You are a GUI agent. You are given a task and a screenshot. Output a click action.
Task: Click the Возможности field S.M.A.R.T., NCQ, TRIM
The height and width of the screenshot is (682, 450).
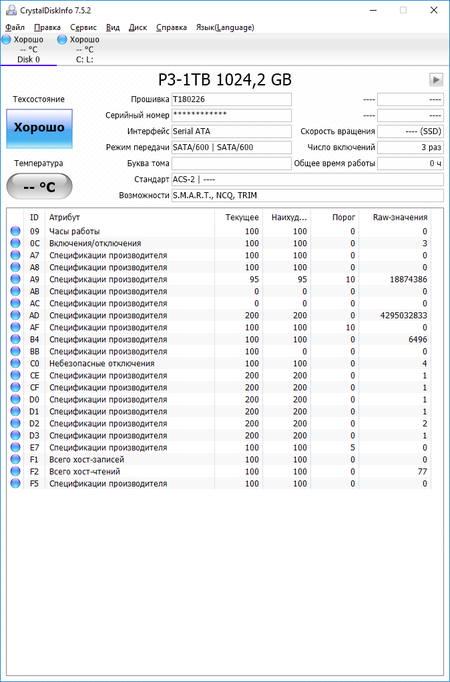click(307, 195)
